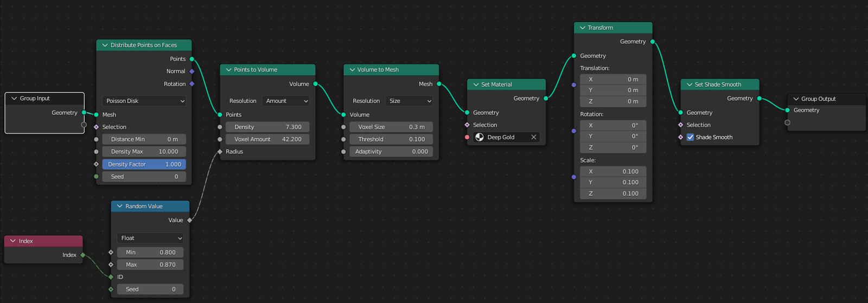Collapse the Set Shade Smooth node

pos(690,85)
